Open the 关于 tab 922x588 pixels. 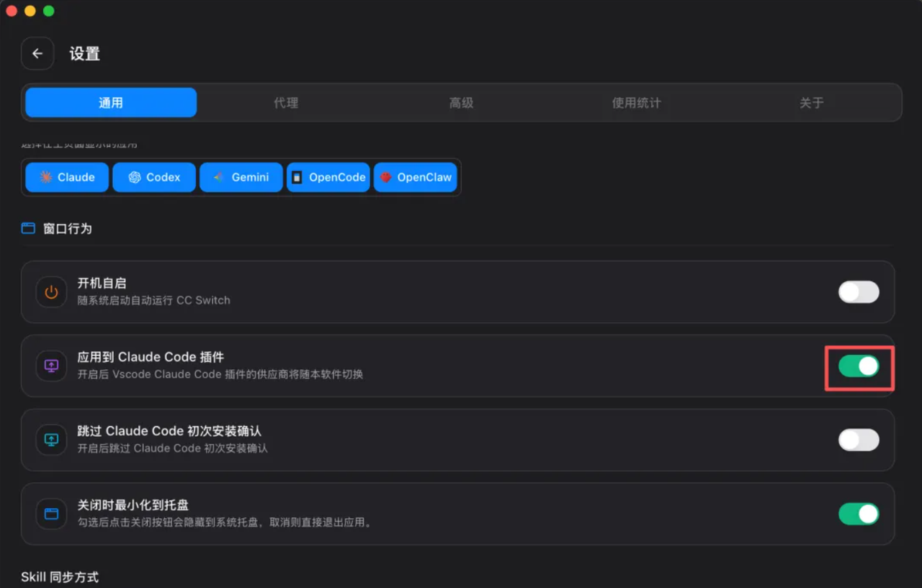pos(811,102)
